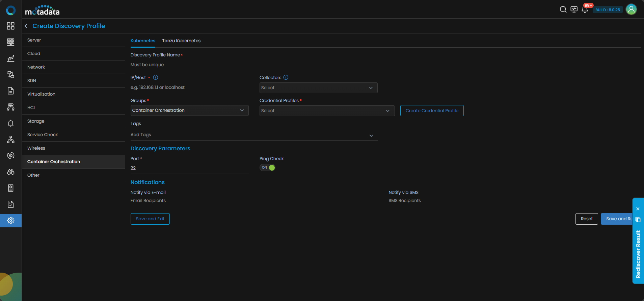Click the Create Credential Profile button

[432, 111]
